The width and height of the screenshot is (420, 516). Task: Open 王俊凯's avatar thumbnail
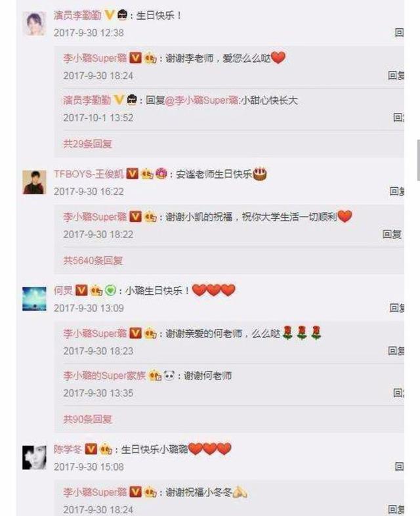tap(34, 182)
